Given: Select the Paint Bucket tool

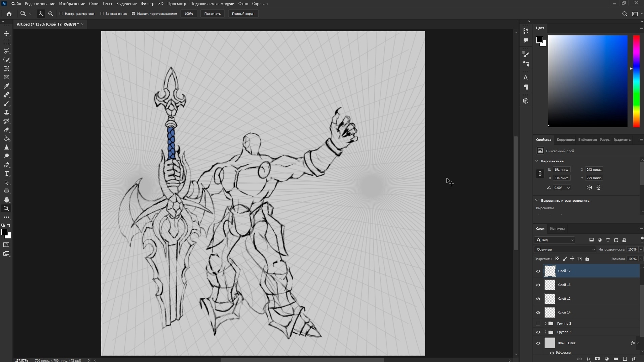Looking at the screenshot, I should pos(6,138).
